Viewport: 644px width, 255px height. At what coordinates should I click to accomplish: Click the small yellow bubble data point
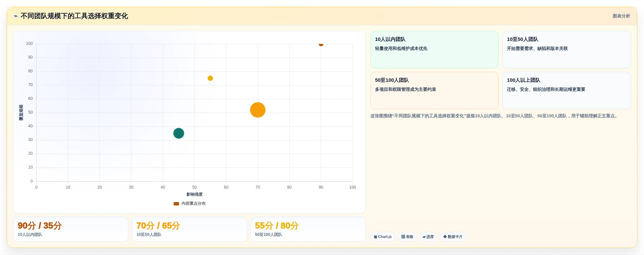[210, 78]
